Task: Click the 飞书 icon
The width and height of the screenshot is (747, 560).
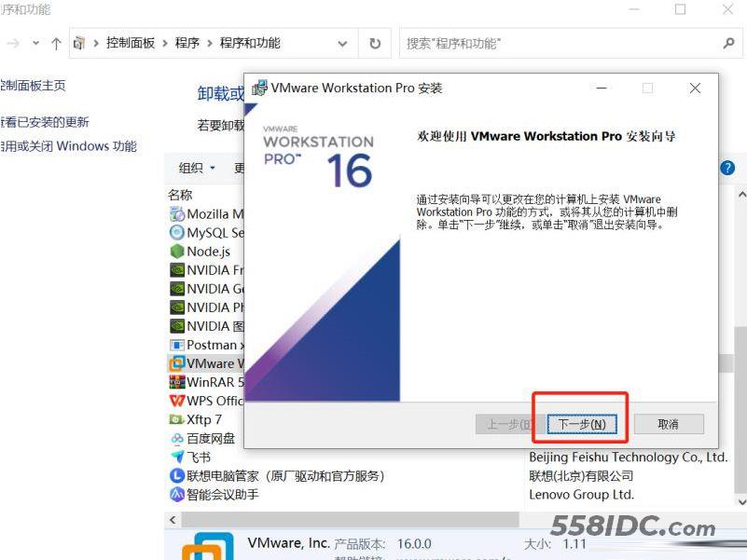Action: pyautogui.click(x=177, y=458)
